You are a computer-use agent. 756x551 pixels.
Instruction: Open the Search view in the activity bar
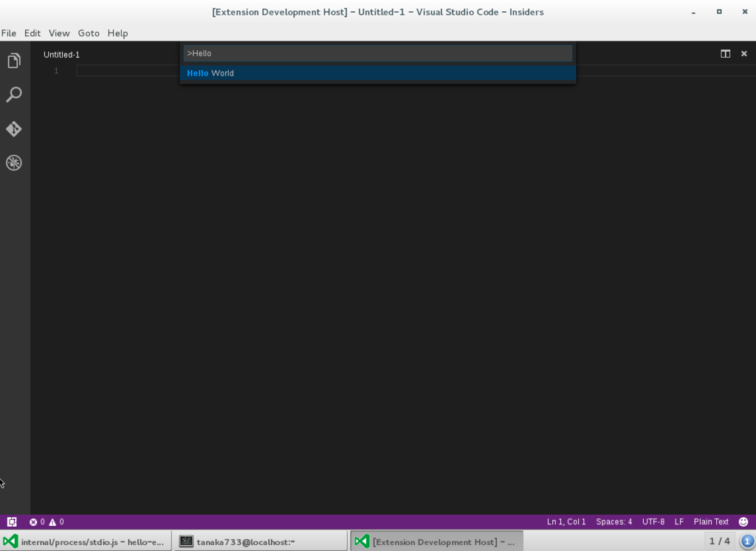[14, 95]
